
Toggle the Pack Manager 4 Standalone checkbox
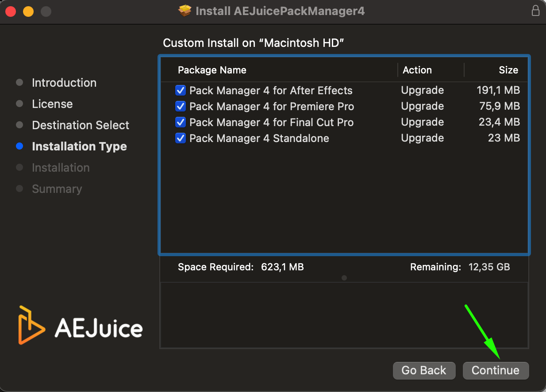click(181, 138)
